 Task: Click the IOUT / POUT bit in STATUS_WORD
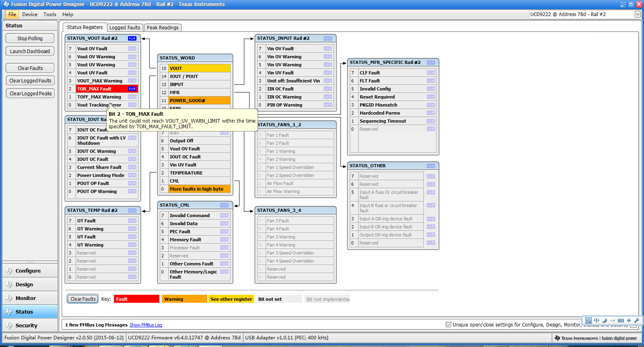199,76
